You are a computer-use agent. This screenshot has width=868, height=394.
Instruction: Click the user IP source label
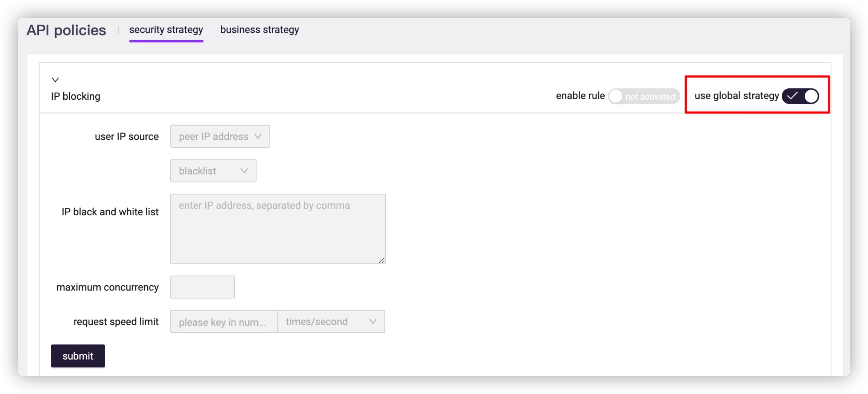coord(127,137)
